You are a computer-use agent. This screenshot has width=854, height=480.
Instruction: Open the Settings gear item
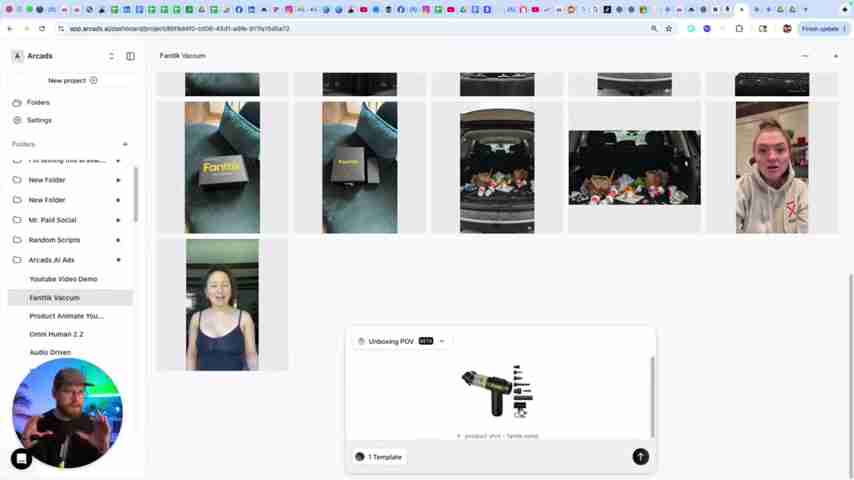click(39, 120)
